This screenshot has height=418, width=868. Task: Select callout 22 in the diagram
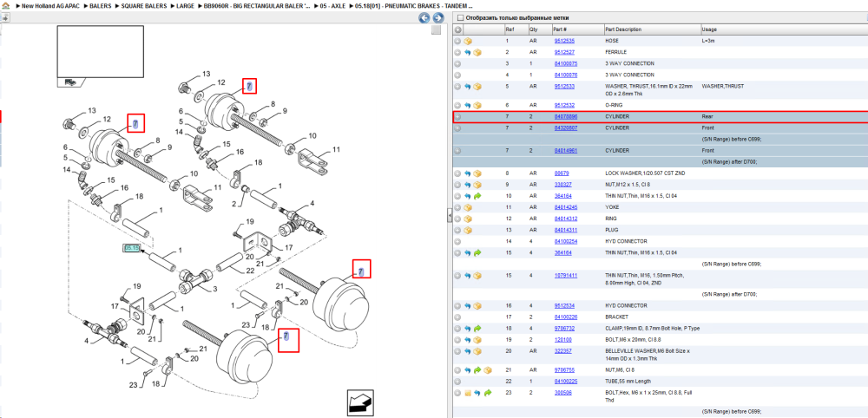[250, 271]
